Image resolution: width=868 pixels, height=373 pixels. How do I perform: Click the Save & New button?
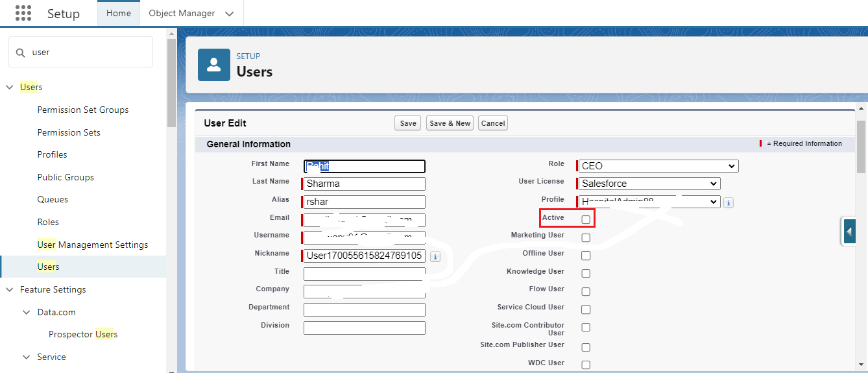pos(450,123)
